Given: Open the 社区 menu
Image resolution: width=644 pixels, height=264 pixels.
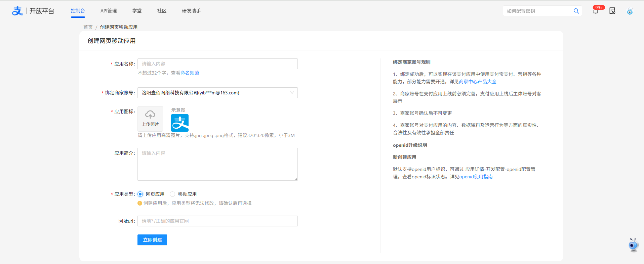Looking at the screenshot, I should pyautogui.click(x=162, y=11).
